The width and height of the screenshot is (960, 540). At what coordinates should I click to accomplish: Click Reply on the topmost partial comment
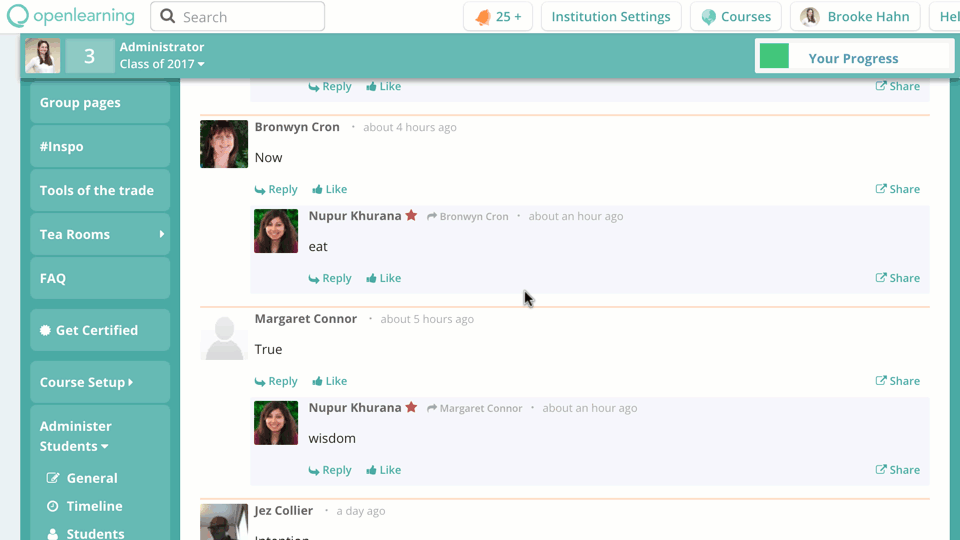[330, 86]
